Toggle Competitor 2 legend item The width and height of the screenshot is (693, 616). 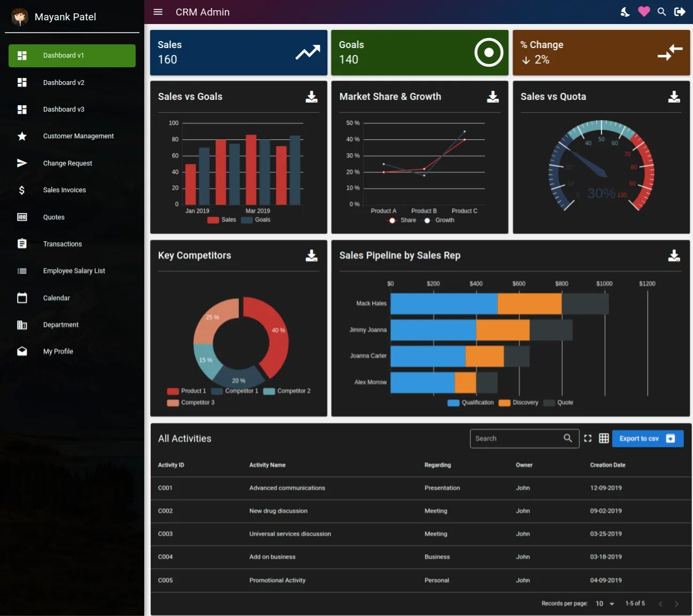(x=287, y=391)
